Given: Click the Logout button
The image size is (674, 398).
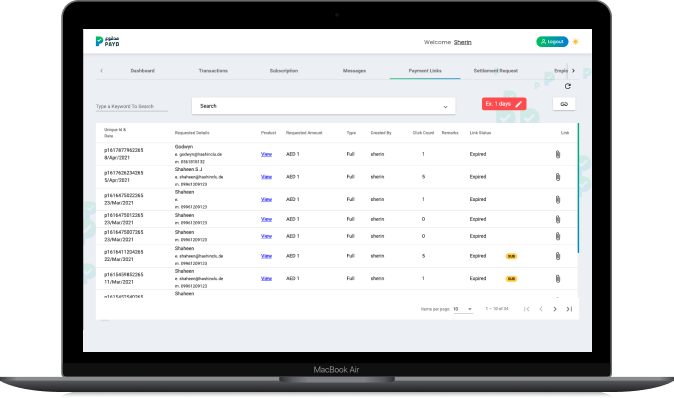Looking at the screenshot, I should tap(552, 42).
